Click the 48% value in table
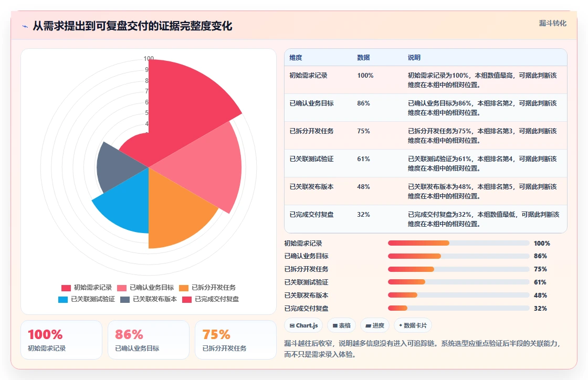 click(363, 187)
